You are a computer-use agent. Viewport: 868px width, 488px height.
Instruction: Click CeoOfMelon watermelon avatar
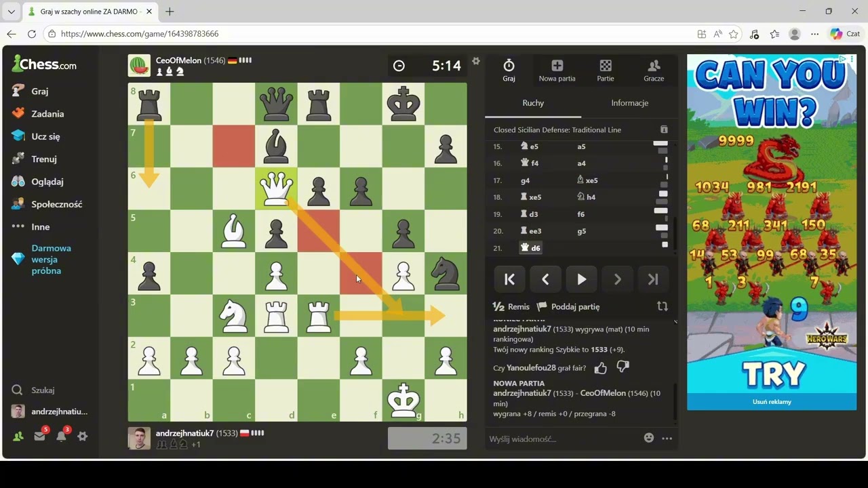coord(139,66)
